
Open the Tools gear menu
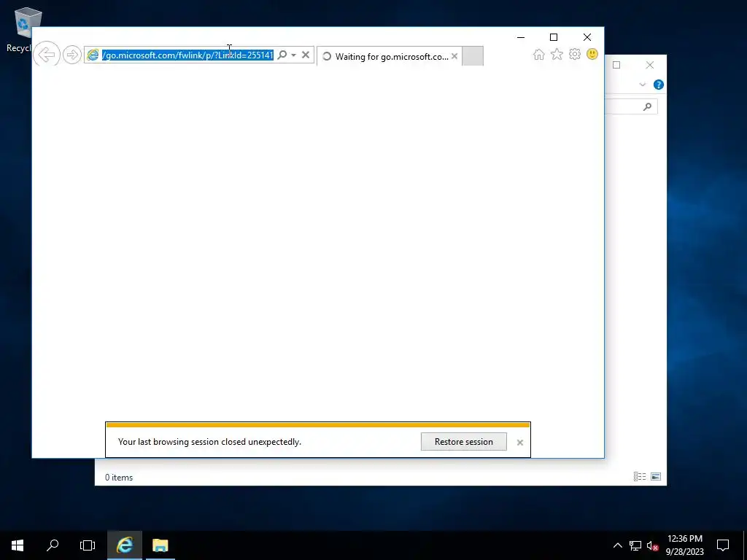tap(575, 54)
